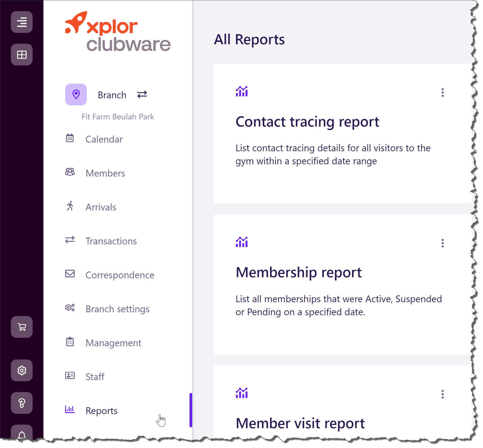Screen dimensions: 483x448
Task: Click the Correspondence envelope icon
Action: 70,274
